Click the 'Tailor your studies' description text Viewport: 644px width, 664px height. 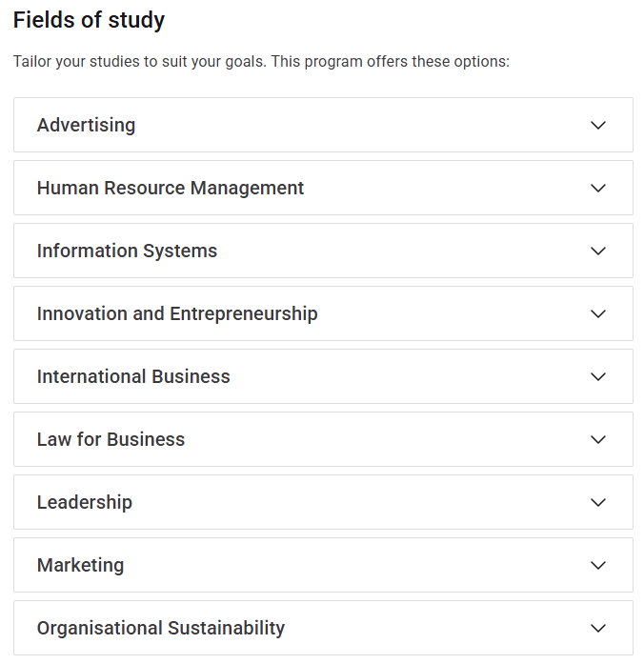pyautogui.click(x=261, y=62)
